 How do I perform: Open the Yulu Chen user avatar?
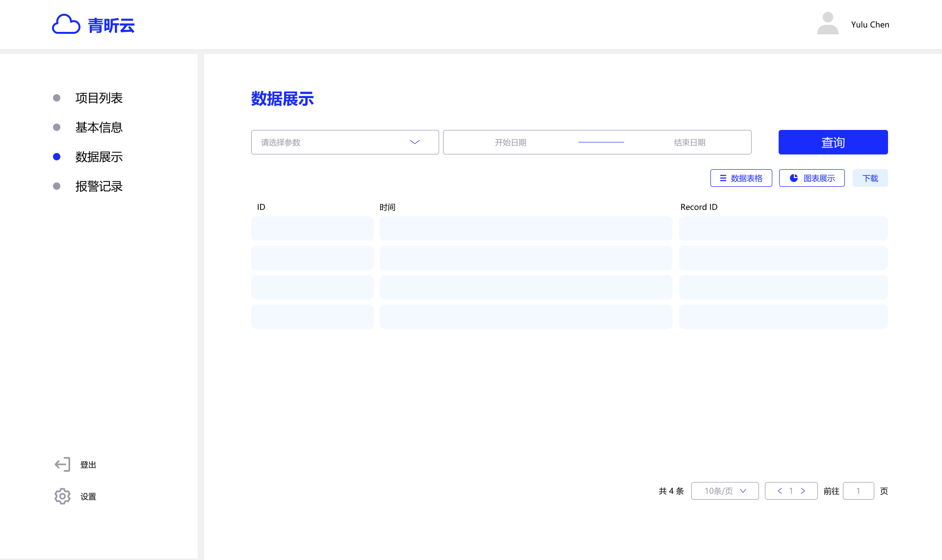coord(828,24)
